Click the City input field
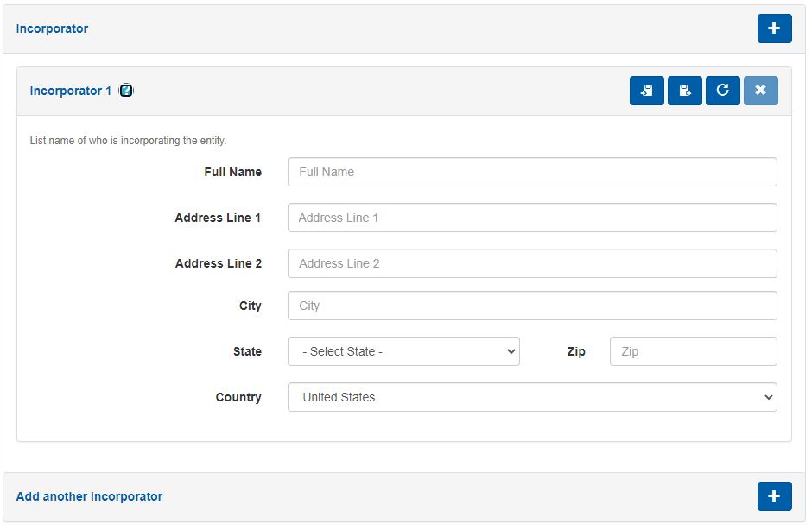 click(531, 306)
